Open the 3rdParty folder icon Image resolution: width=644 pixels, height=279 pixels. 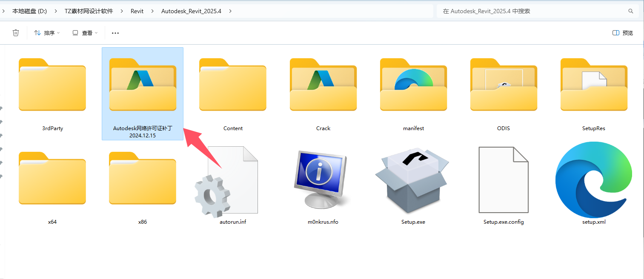click(52, 84)
